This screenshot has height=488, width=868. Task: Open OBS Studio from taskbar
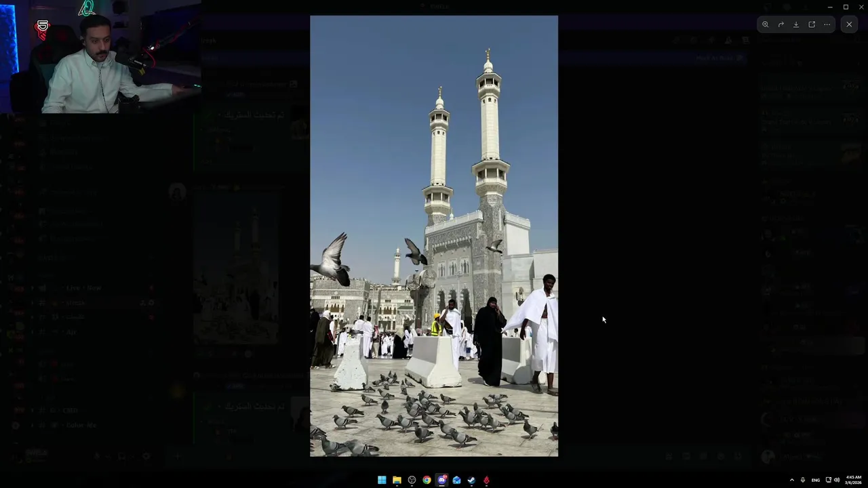412,480
